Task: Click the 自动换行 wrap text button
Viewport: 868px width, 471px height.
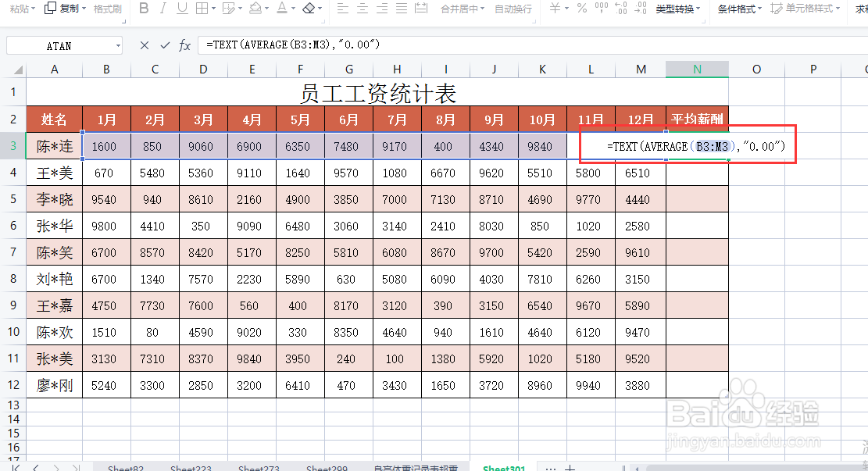Action: [x=513, y=9]
